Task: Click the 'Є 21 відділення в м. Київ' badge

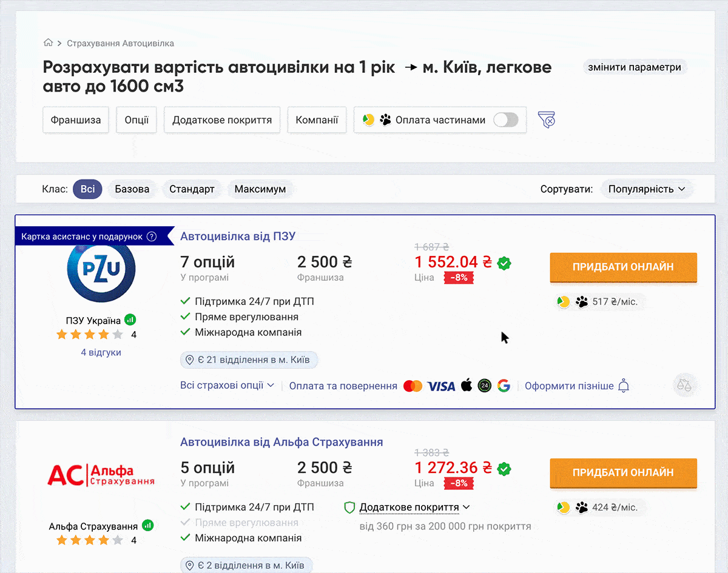Action: click(x=249, y=360)
